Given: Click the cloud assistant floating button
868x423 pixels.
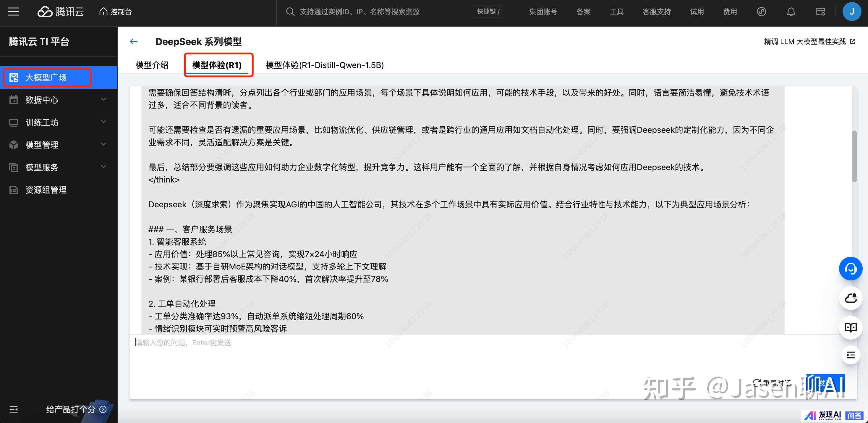Looking at the screenshot, I should 851,298.
